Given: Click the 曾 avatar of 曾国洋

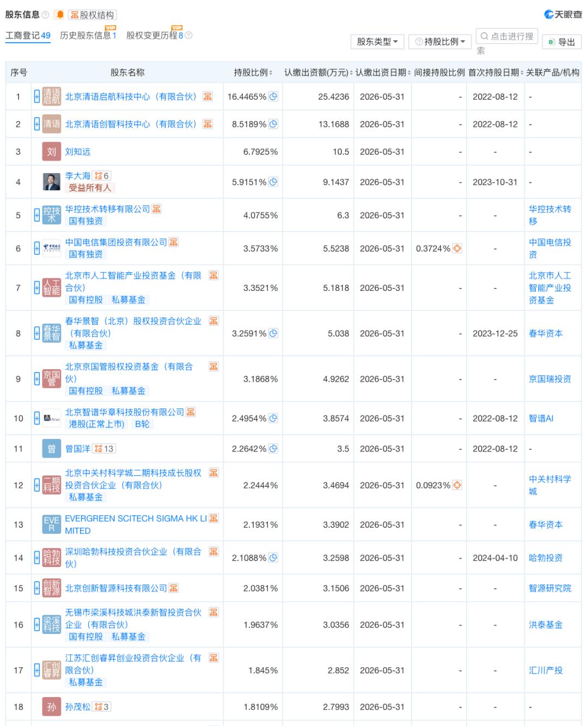Looking at the screenshot, I should click(52, 449).
